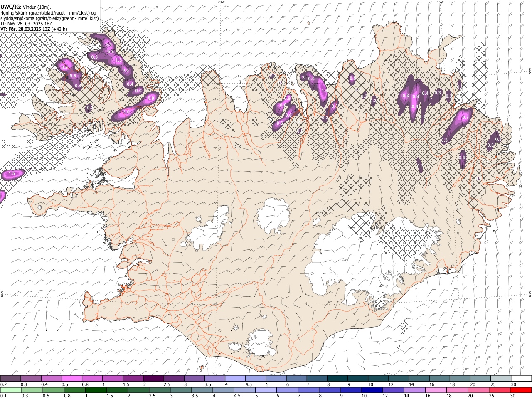Viewport: 532px width, 399px height.
Task: Click the 1.5 value in the western offshore blob
Action: [x=12, y=173]
